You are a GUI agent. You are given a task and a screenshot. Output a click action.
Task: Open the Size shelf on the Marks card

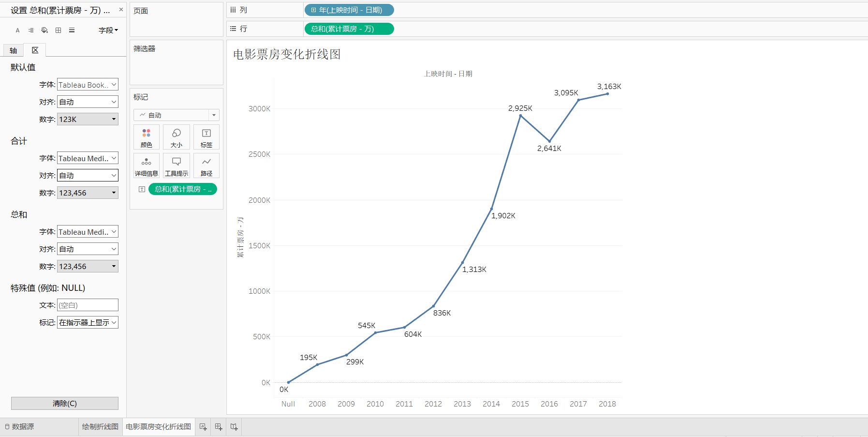(177, 137)
